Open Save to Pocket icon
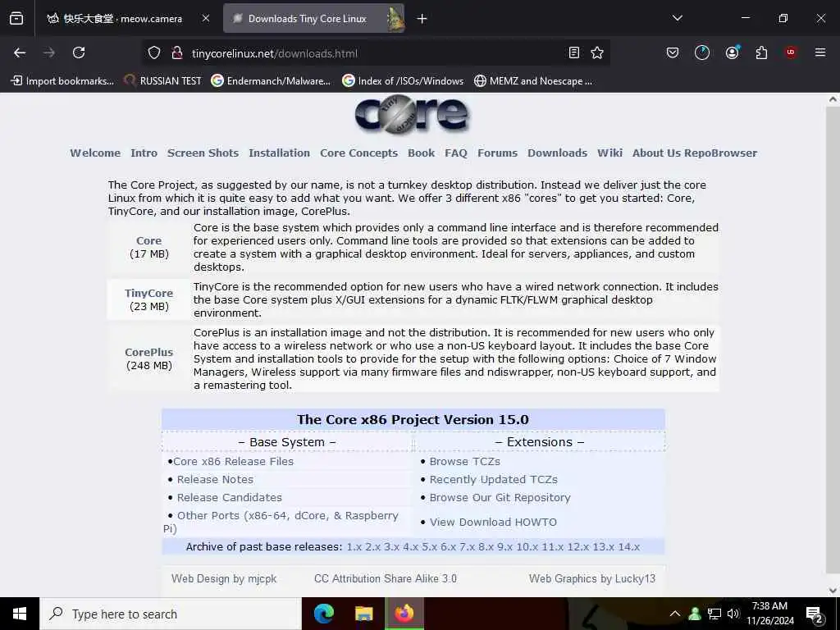The width and height of the screenshot is (840, 630). click(x=673, y=52)
